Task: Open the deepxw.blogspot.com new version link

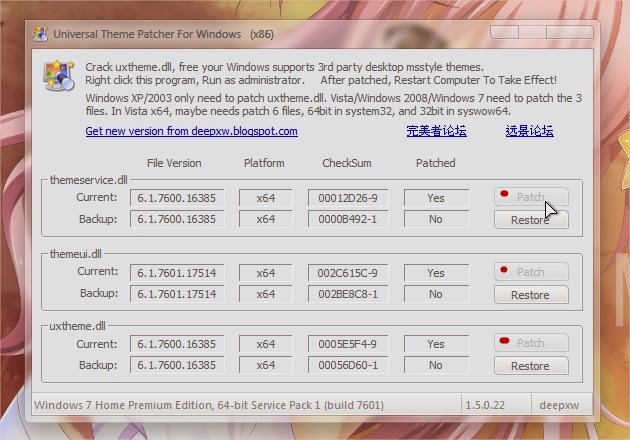Action: 191,131
